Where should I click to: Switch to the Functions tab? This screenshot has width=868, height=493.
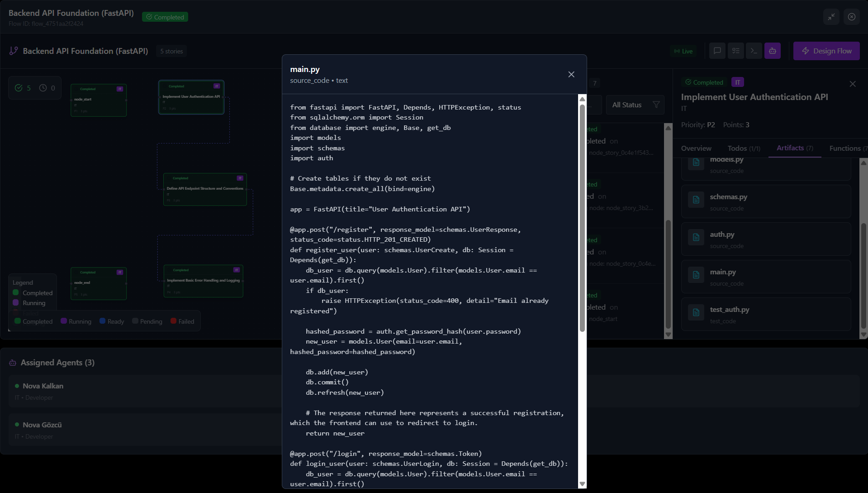coord(848,148)
